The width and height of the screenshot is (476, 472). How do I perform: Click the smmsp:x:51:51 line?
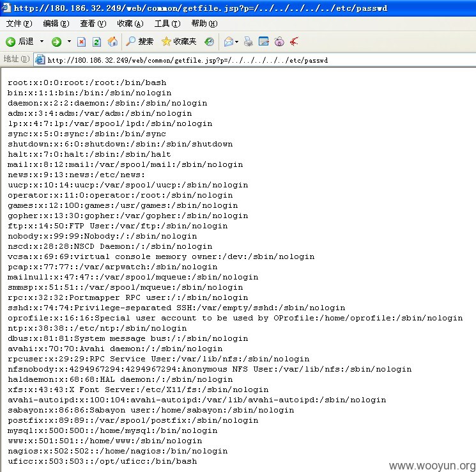(125, 287)
